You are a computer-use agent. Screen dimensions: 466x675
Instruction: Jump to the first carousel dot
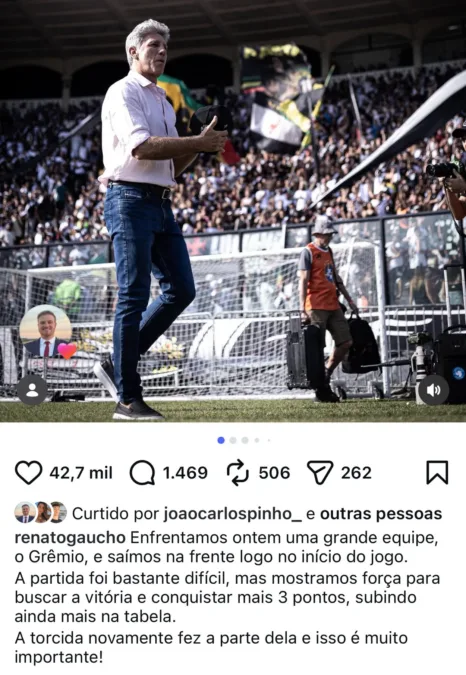point(221,440)
